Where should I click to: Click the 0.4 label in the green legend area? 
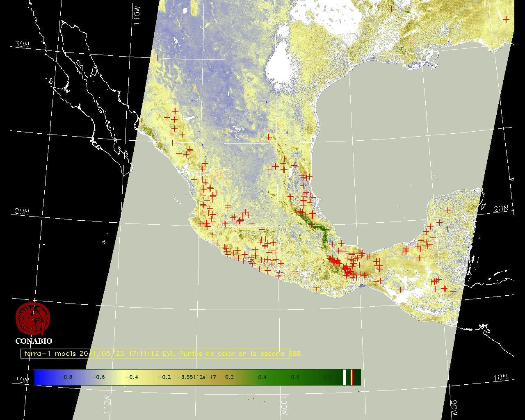(262, 377)
